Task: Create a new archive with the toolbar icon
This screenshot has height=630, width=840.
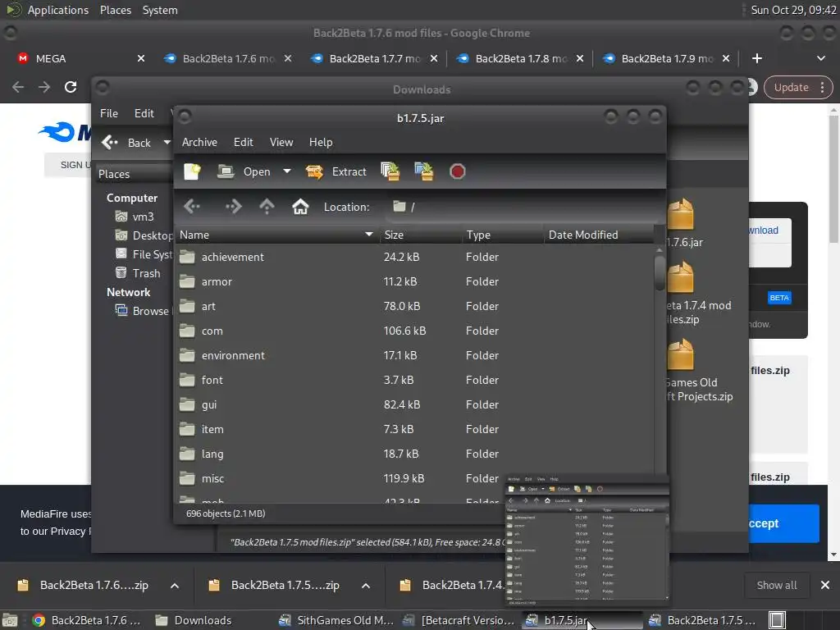Action: point(192,171)
